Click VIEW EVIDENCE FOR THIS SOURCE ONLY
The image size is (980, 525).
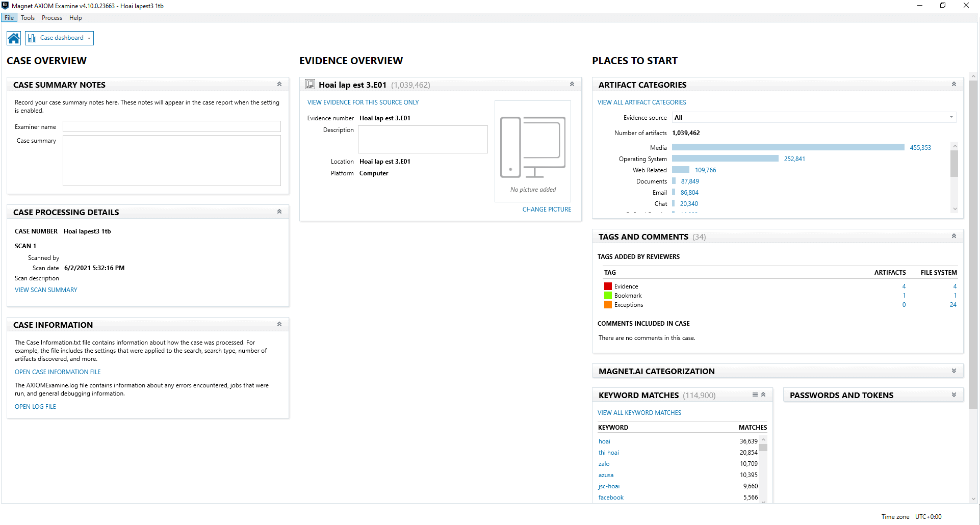pos(363,102)
